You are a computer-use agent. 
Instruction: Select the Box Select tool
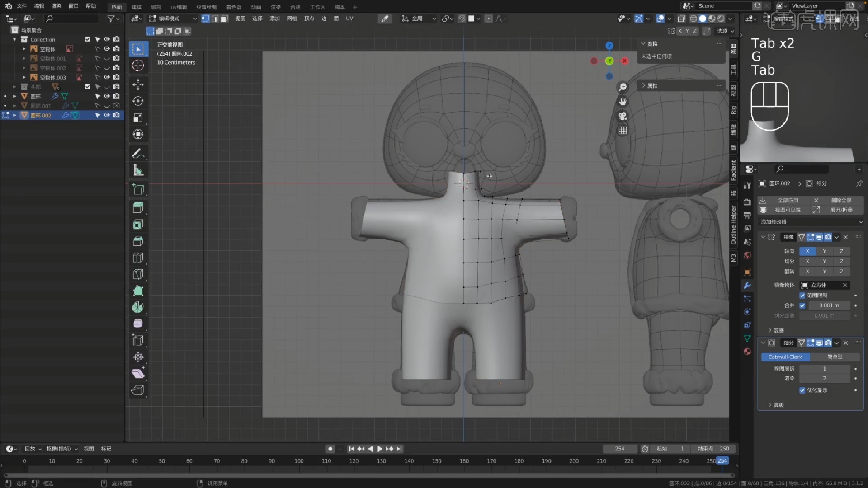coord(138,49)
